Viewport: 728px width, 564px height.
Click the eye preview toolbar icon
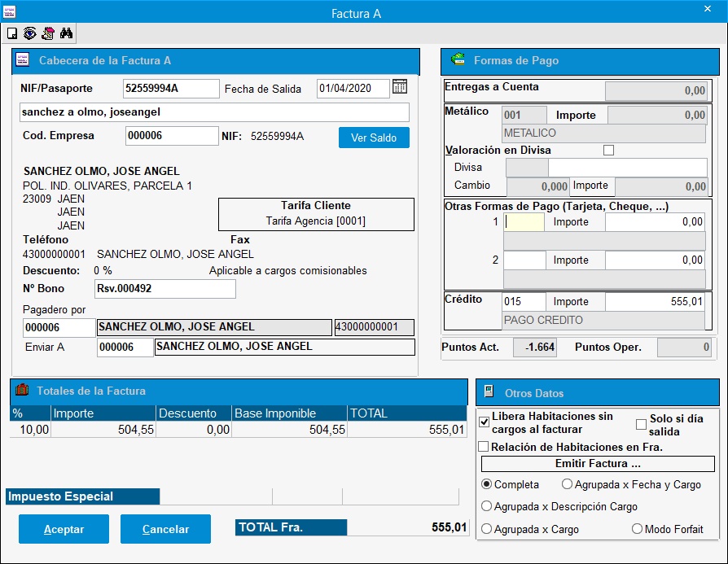(x=29, y=33)
